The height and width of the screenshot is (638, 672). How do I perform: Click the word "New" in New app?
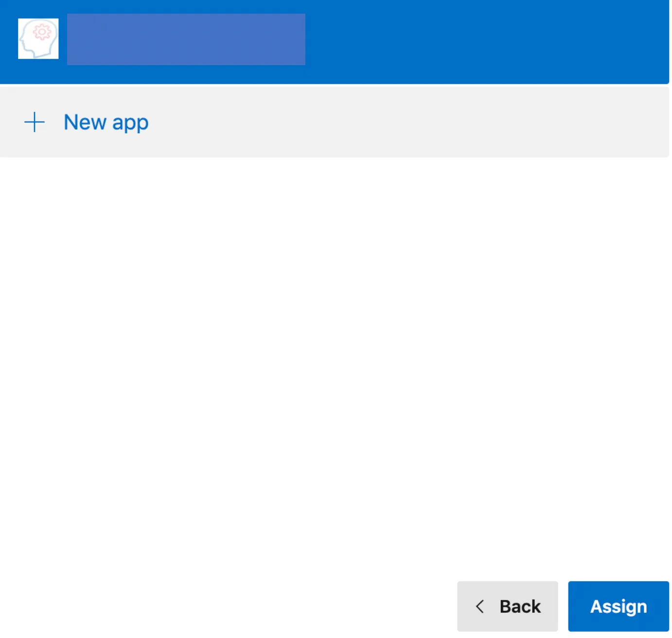click(85, 122)
